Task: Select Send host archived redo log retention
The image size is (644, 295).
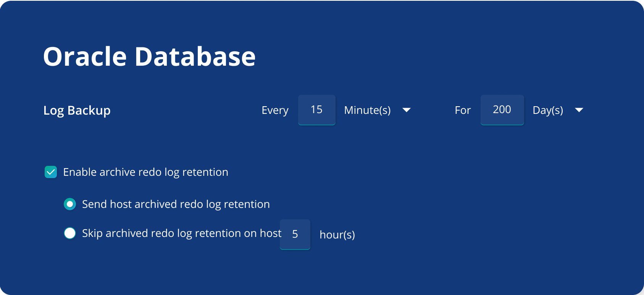Action: coord(70,204)
